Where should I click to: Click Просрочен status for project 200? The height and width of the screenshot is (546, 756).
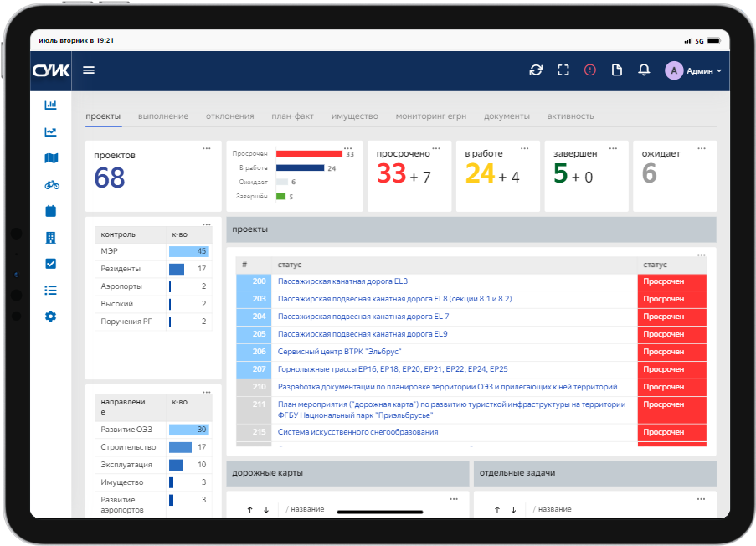[x=671, y=281]
